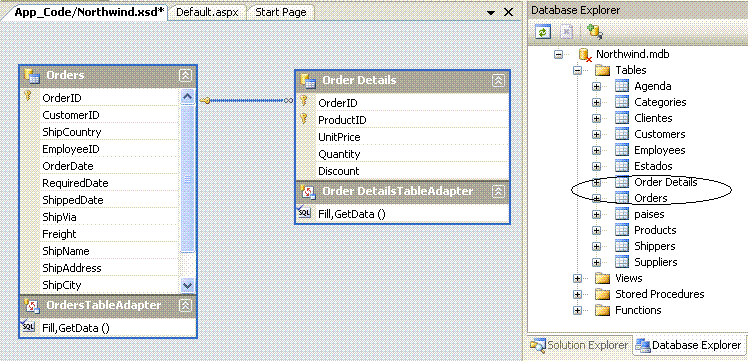Expand the Stored Procedures folder node
This screenshot has height=361, width=748.
577,294
